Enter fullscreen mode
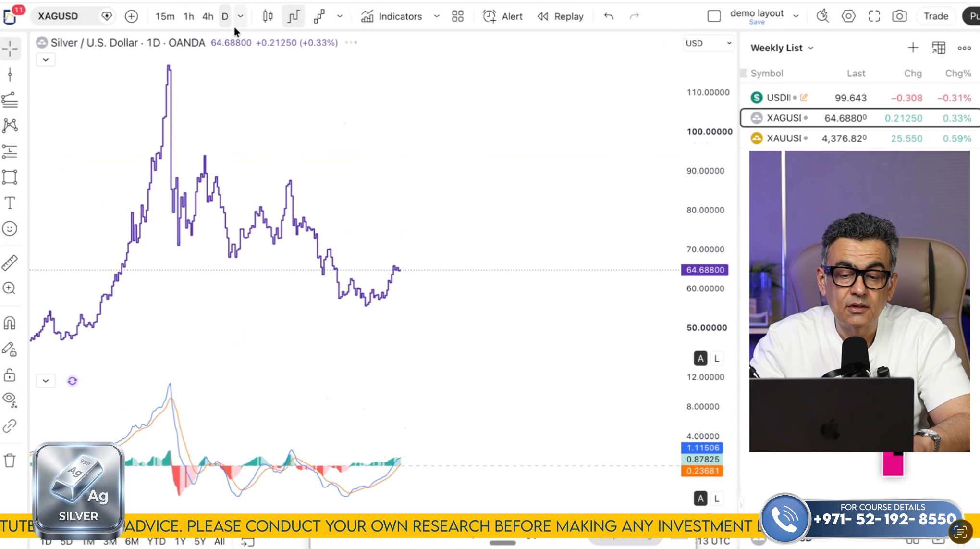 coord(874,16)
